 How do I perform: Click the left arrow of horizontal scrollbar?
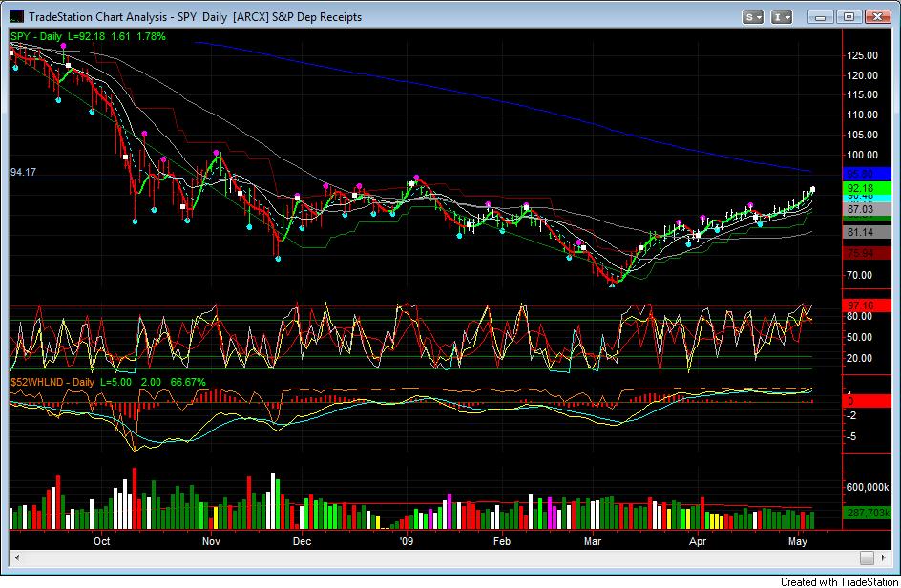[x=17, y=556]
